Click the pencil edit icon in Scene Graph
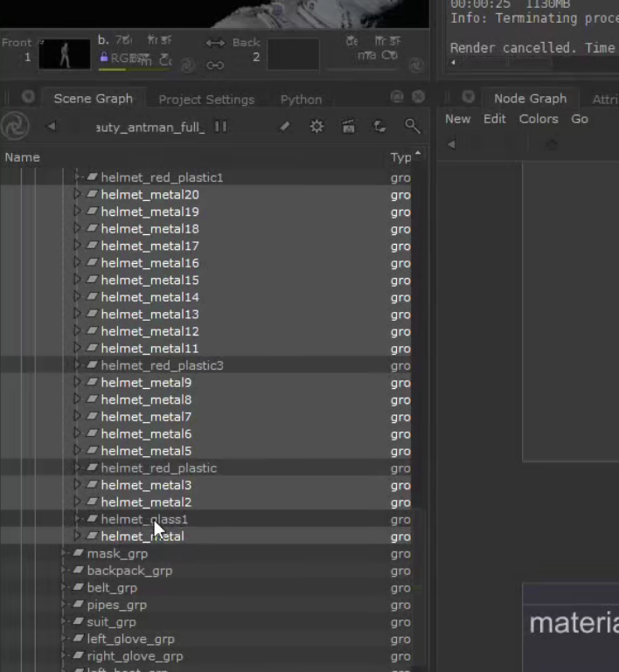The image size is (619, 672). (x=284, y=127)
